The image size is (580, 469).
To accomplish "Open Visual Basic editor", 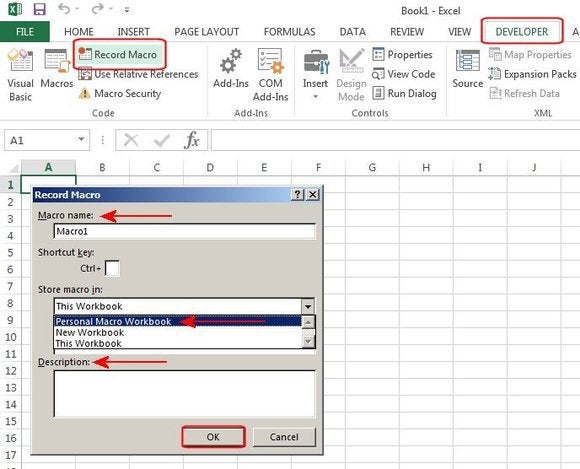I will pos(20,75).
